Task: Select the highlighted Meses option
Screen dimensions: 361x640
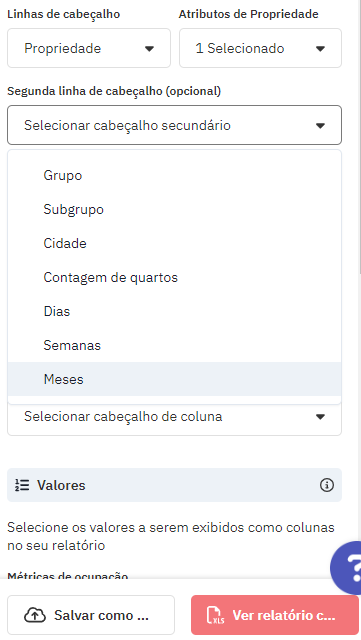Action: tap(174, 379)
